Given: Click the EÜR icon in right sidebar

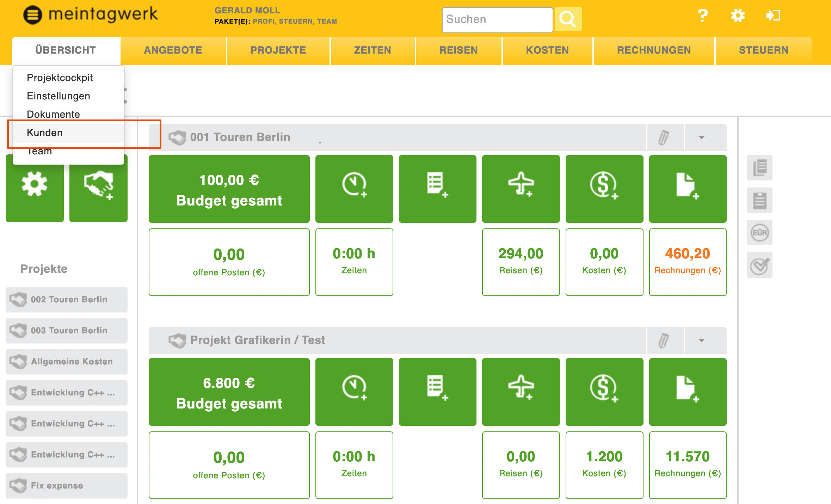Looking at the screenshot, I should pos(759,233).
